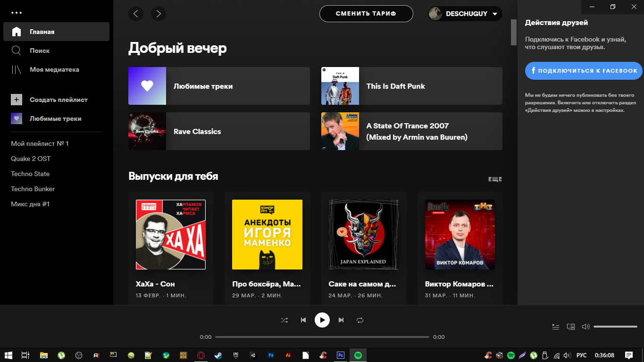Open the Анекдоты Игоря Маменко episode card
Image resolution: width=644 pixels, height=362 pixels.
(267, 248)
